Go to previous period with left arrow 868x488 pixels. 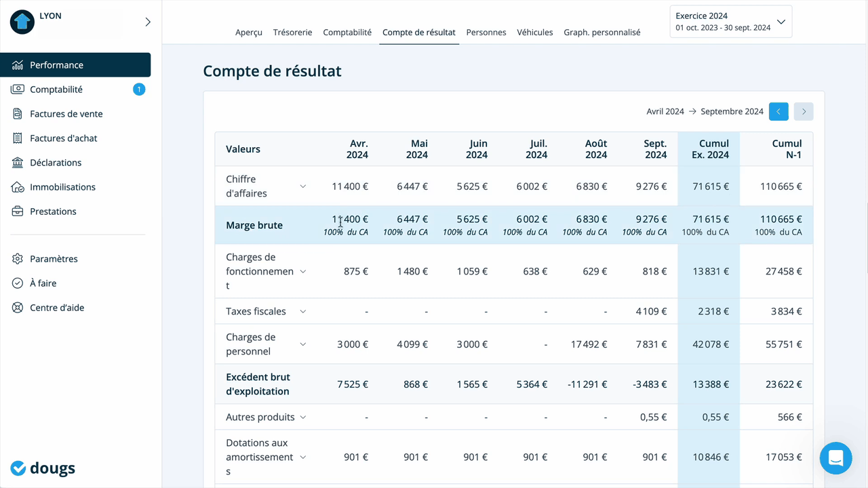(x=778, y=112)
